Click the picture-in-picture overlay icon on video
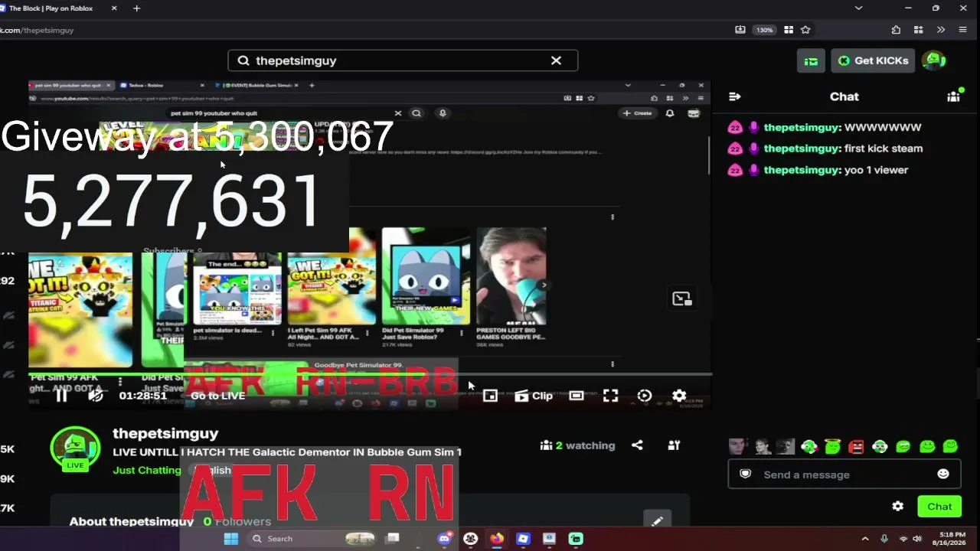This screenshot has width=980, height=551. pyautogui.click(x=681, y=298)
